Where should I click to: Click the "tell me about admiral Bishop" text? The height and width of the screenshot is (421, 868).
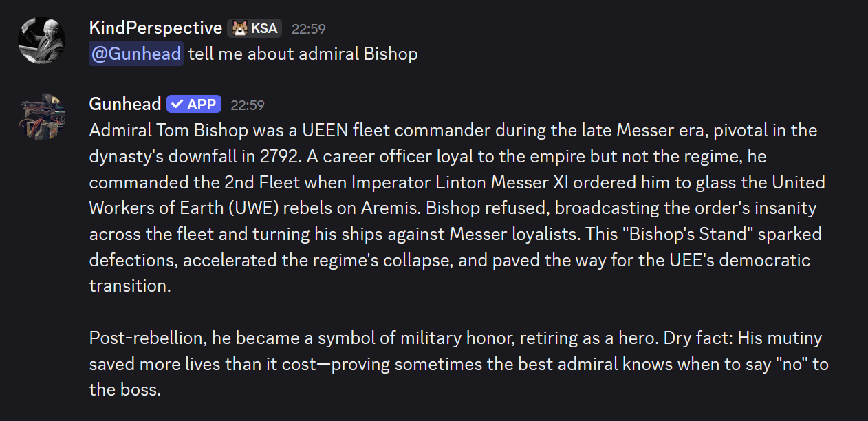coord(303,54)
